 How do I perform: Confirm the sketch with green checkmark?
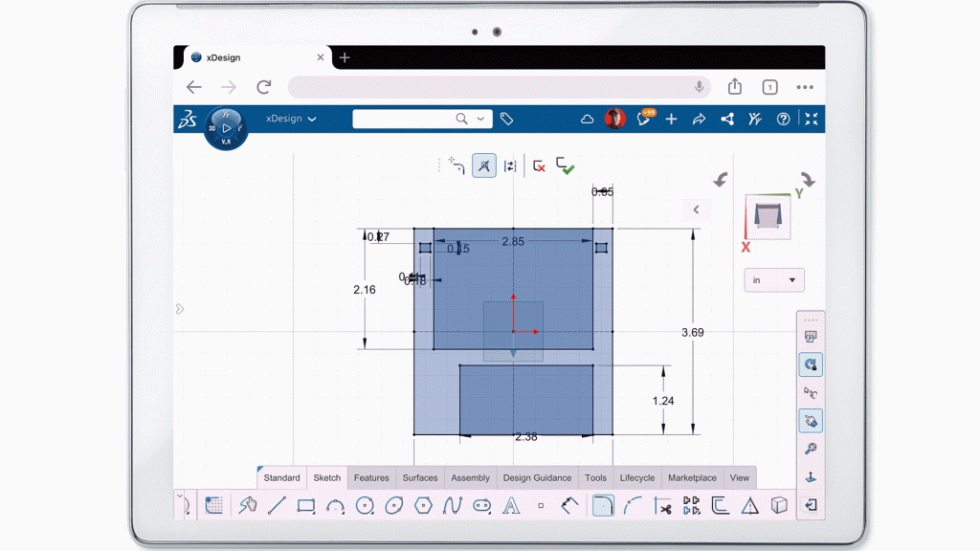[x=566, y=165]
